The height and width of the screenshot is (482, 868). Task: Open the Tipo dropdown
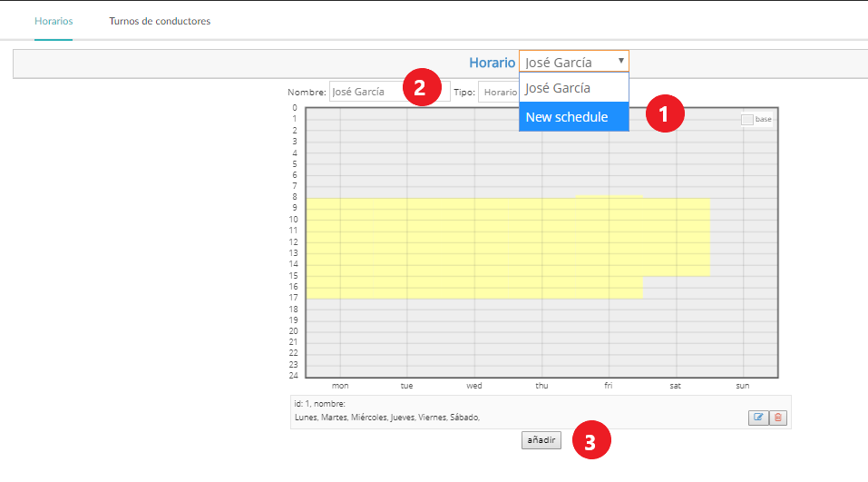click(499, 92)
